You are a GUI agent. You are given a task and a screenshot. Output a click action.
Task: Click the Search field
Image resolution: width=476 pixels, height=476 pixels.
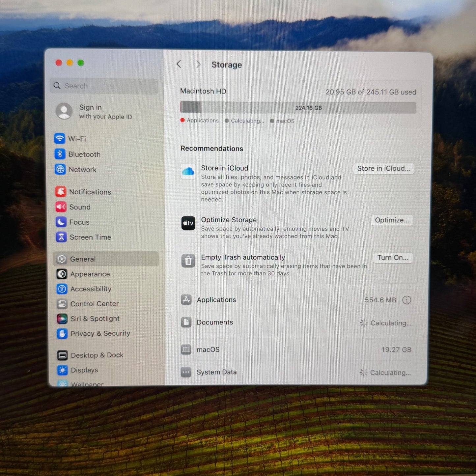[x=104, y=86]
